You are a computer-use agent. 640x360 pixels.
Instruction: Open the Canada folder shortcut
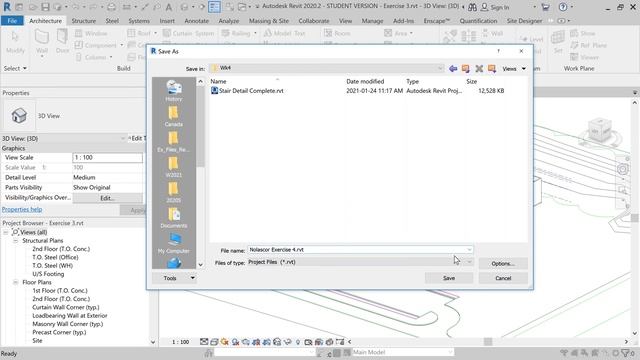coord(174,116)
